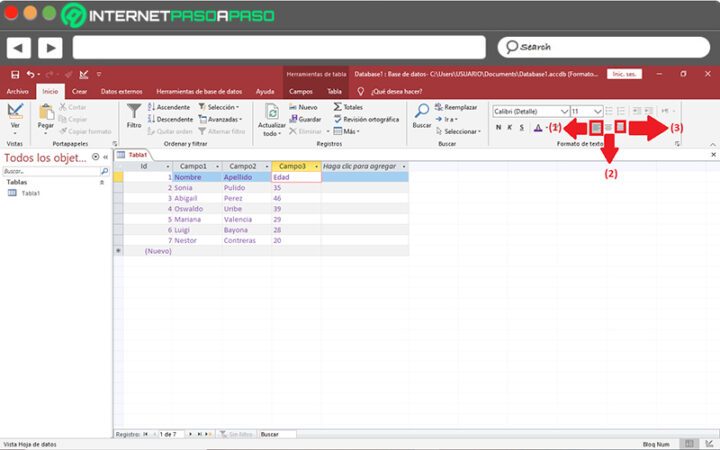Toggle bold N formatting

[499, 128]
